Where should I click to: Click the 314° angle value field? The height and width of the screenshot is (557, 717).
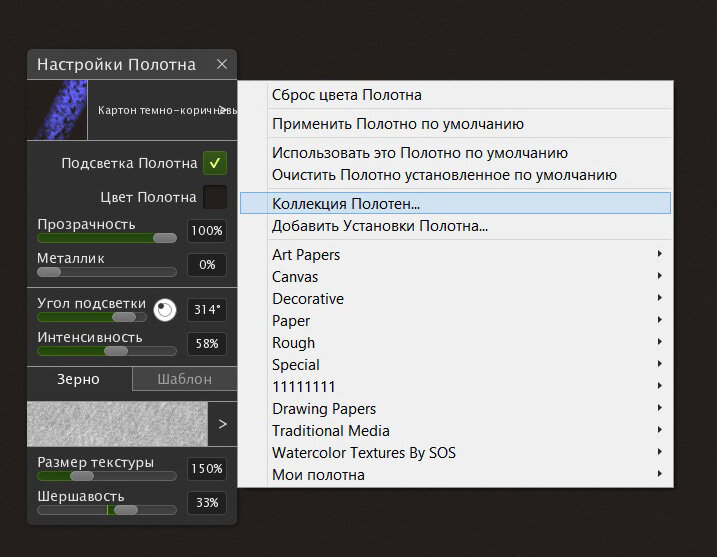[x=207, y=310]
